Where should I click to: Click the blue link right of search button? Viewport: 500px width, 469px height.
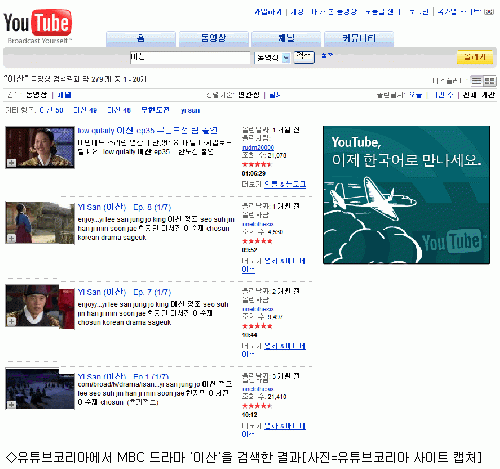[327, 55]
